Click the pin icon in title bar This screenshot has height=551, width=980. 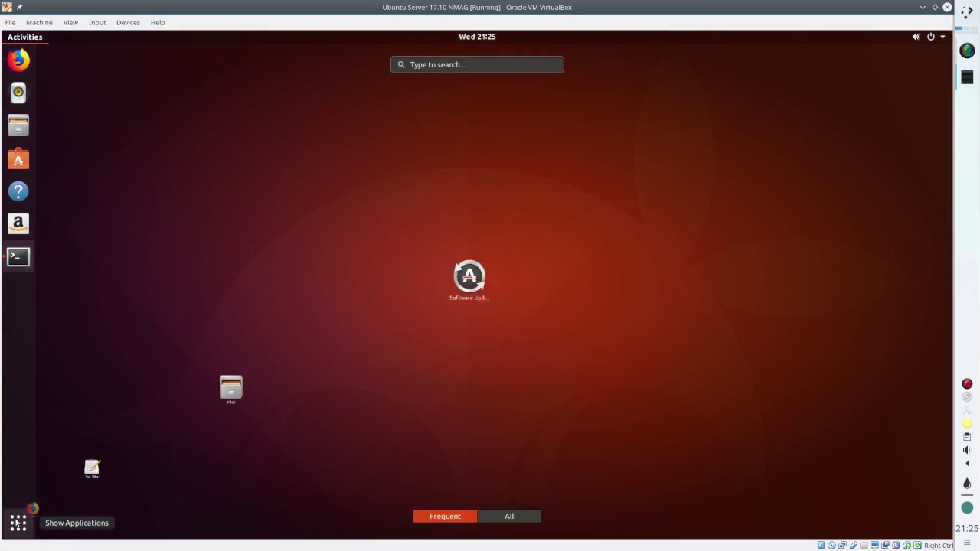pyautogui.click(x=20, y=7)
